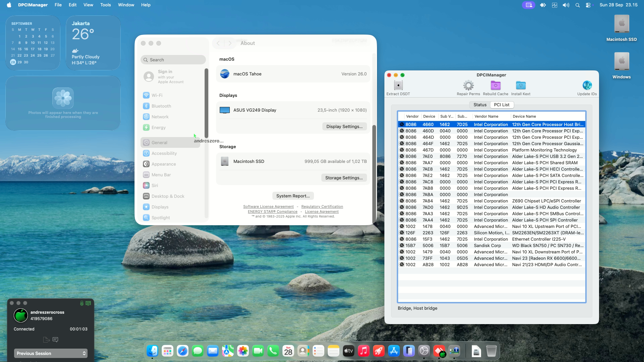Open Control Center in menu bar
Screen dimensions: 644x362
(588, 5)
